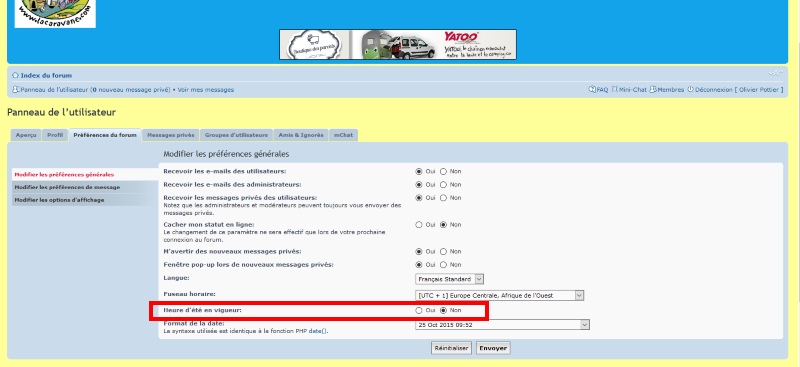Open Mini-Chat from the header icon
Viewport: 800px width, 367px height.
[615, 89]
